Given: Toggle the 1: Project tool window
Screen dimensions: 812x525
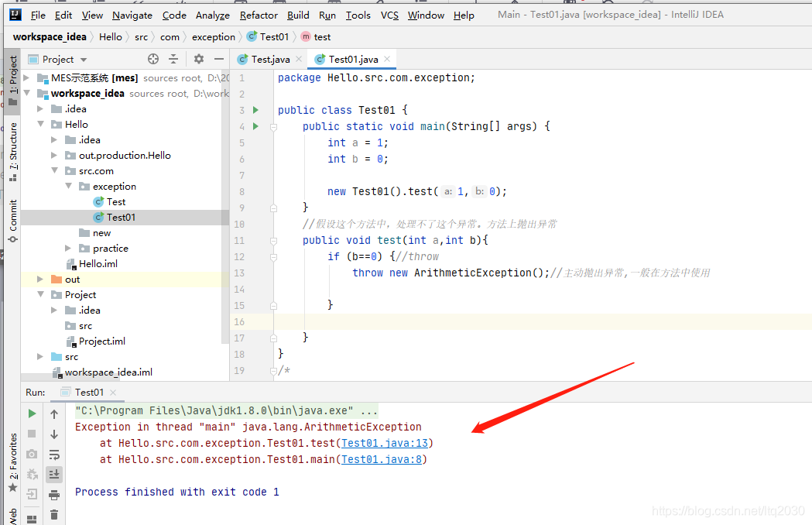Looking at the screenshot, I should click(x=12, y=81).
